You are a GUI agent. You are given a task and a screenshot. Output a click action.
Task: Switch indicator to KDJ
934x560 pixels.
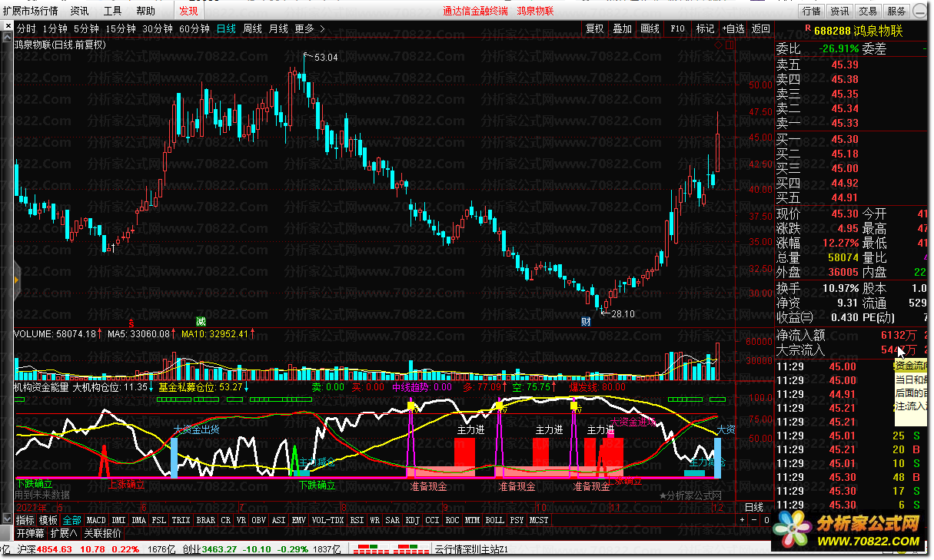pos(413,520)
